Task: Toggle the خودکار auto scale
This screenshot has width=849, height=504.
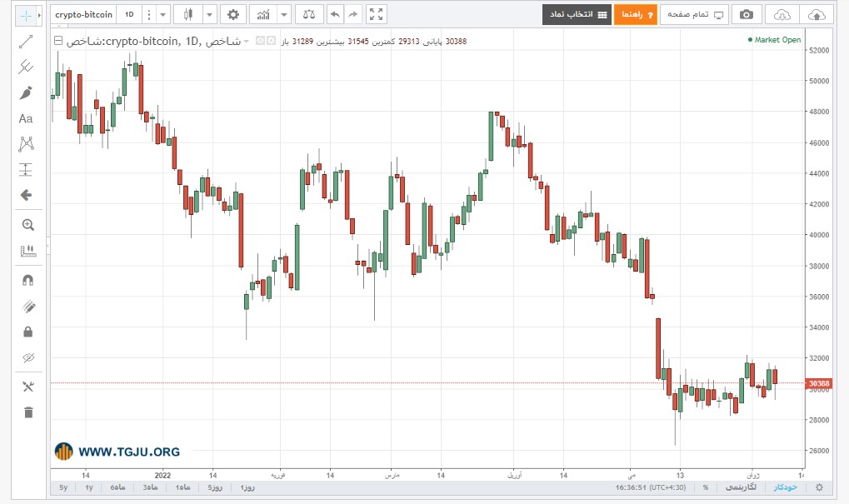Action: pos(785,487)
